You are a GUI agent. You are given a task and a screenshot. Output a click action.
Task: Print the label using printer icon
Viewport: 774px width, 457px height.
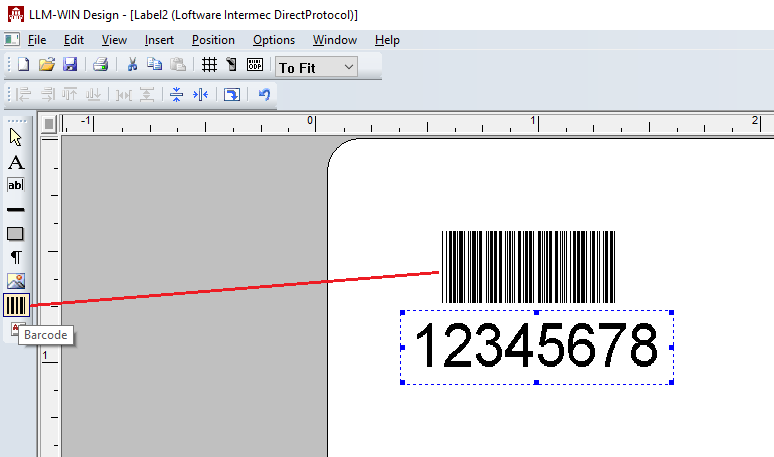tap(100, 65)
